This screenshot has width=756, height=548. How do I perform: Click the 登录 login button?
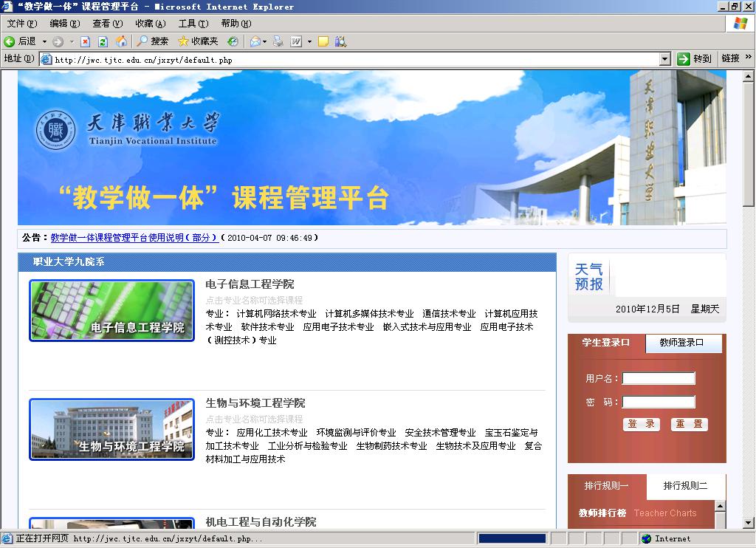pyautogui.click(x=642, y=424)
